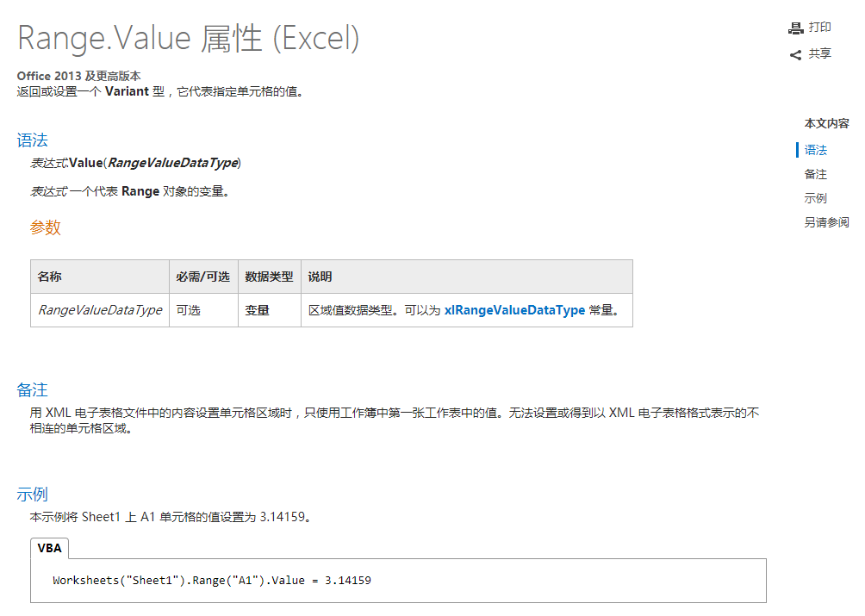This screenshot has height=616, width=865.
Task: Jump to 另请参阅 in the sidebar contents
Action: [x=826, y=222]
